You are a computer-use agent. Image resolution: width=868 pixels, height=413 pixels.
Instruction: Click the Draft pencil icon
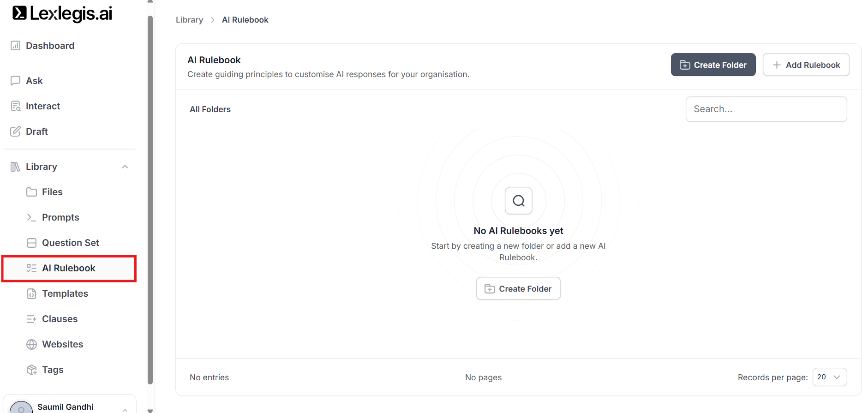[15, 132]
